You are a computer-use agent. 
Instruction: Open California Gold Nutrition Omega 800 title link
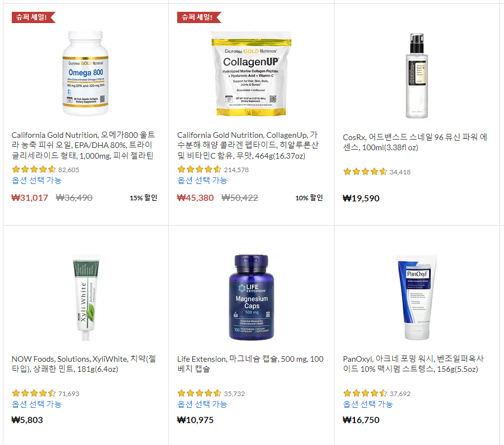(83, 145)
